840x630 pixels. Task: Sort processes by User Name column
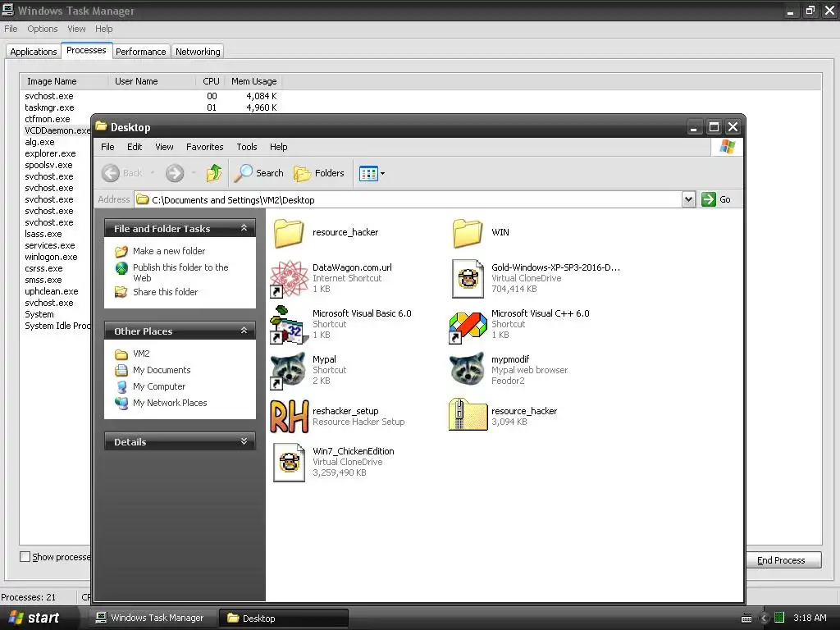(152, 81)
